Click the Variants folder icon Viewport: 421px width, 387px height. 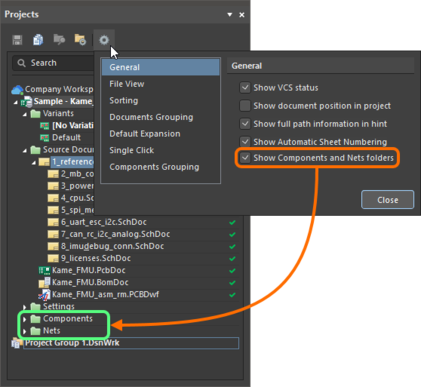[x=35, y=114]
